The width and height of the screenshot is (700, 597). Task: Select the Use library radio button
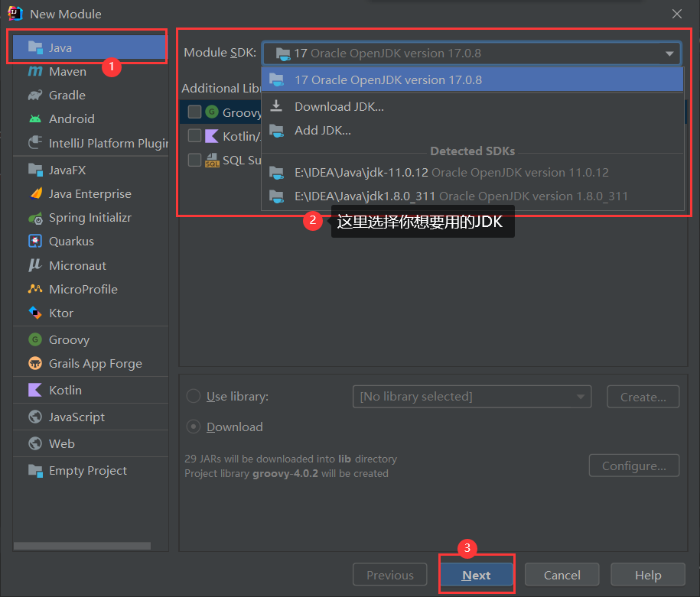[194, 396]
